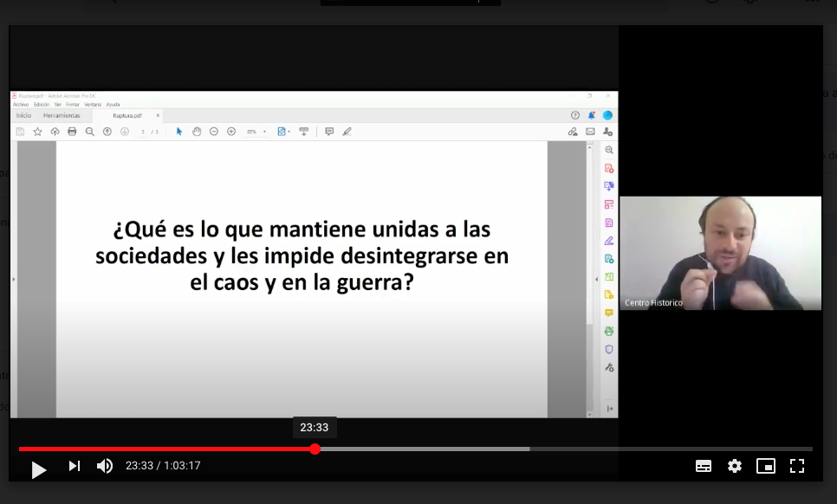This screenshot has width=837, height=504.
Task: Click the star bookmark icon in Acrobat
Action: coord(37,132)
